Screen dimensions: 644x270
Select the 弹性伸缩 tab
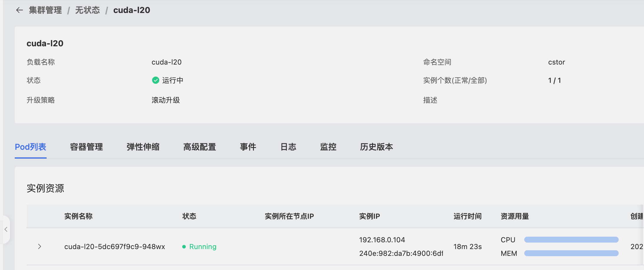point(143,147)
